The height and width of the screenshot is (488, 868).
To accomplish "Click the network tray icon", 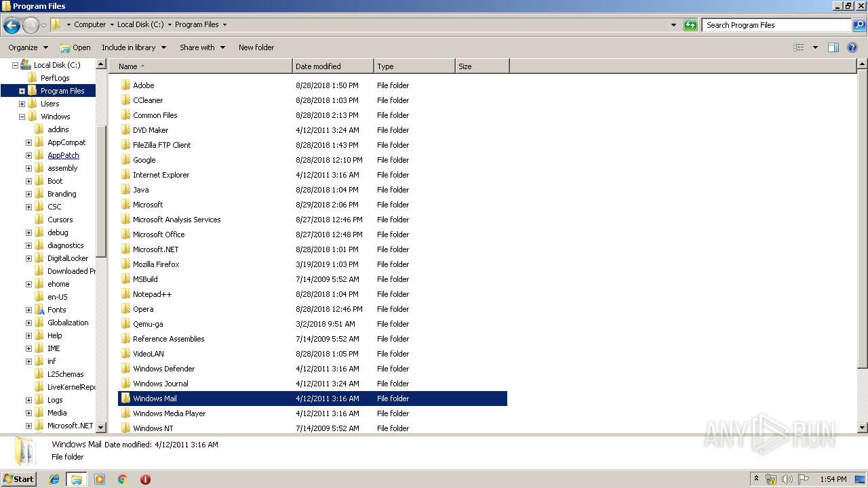I will coord(771,479).
